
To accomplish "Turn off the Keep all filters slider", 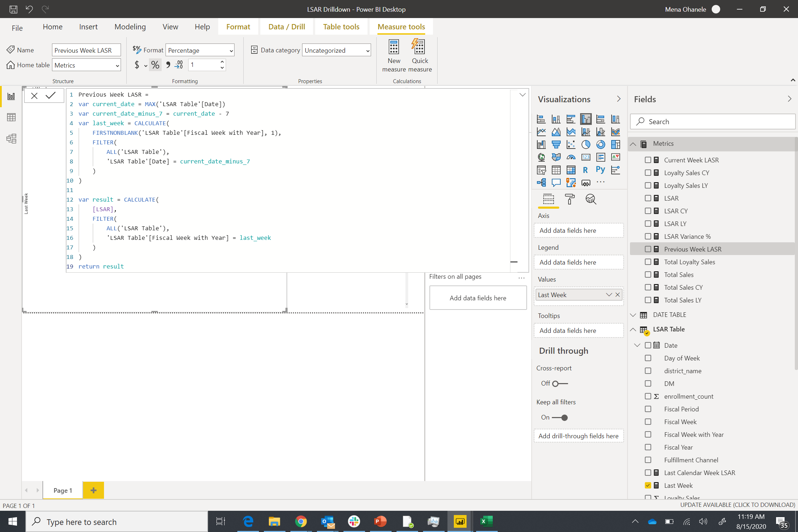I will point(560,417).
